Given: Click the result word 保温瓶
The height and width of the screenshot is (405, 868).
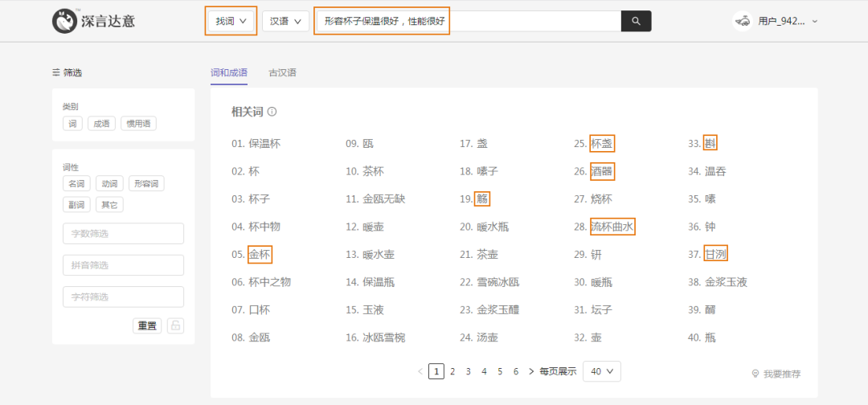Looking at the screenshot, I should (x=379, y=282).
